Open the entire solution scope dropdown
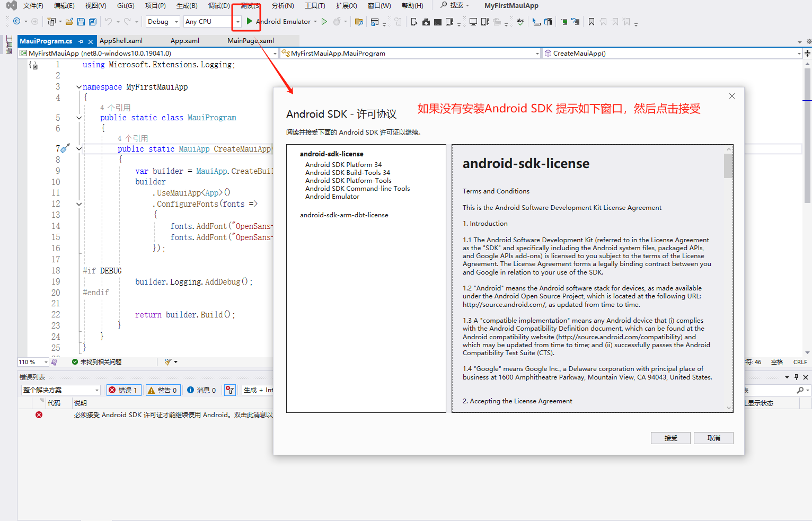Screen dimensions: 812x521 (61, 390)
